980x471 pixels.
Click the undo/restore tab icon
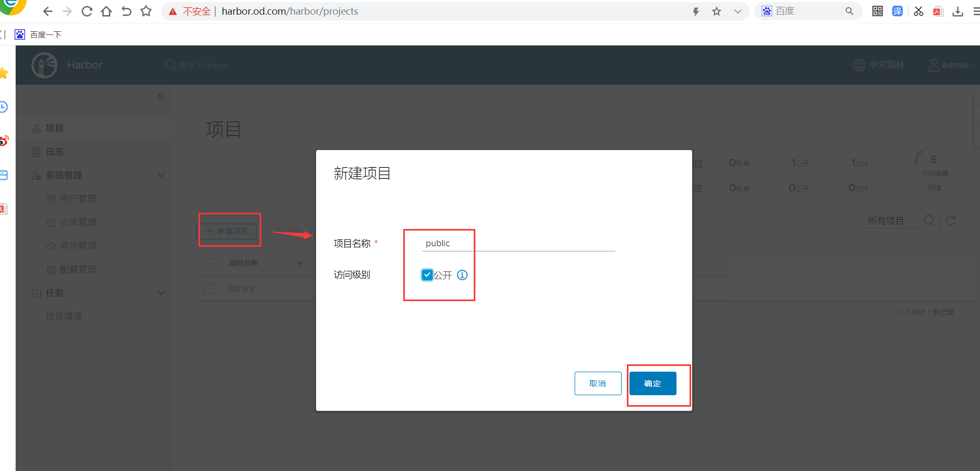[x=126, y=12]
